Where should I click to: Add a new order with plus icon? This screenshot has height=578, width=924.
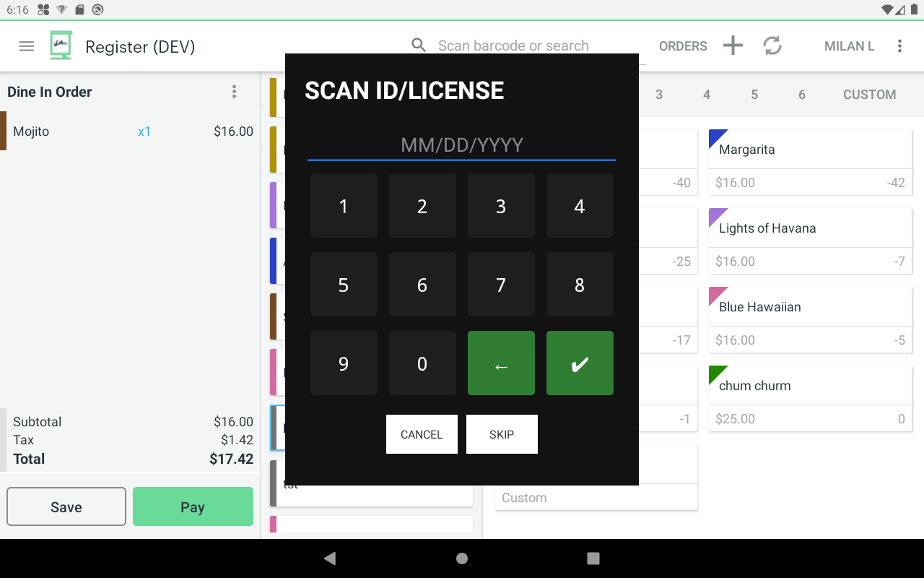[x=733, y=46]
